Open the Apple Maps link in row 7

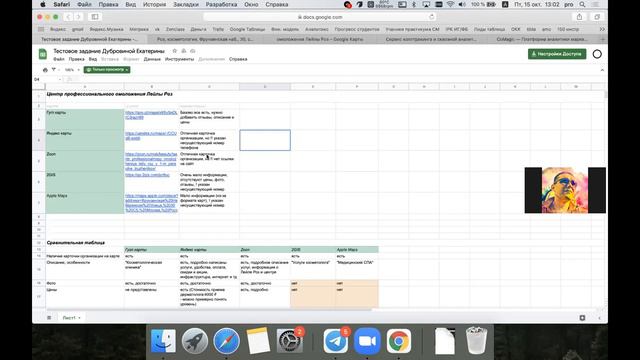(x=151, y=203)
